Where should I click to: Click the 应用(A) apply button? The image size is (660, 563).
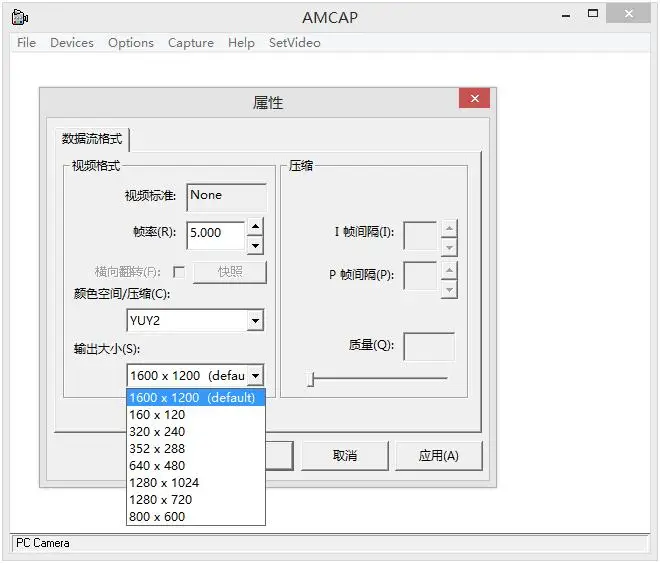click(439, 455)
